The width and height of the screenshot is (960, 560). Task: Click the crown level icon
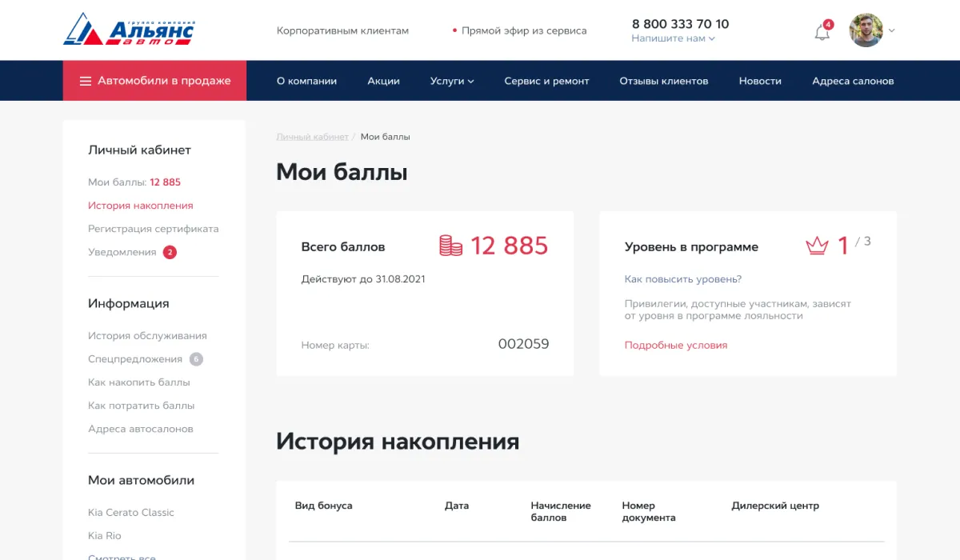[817, 246]
